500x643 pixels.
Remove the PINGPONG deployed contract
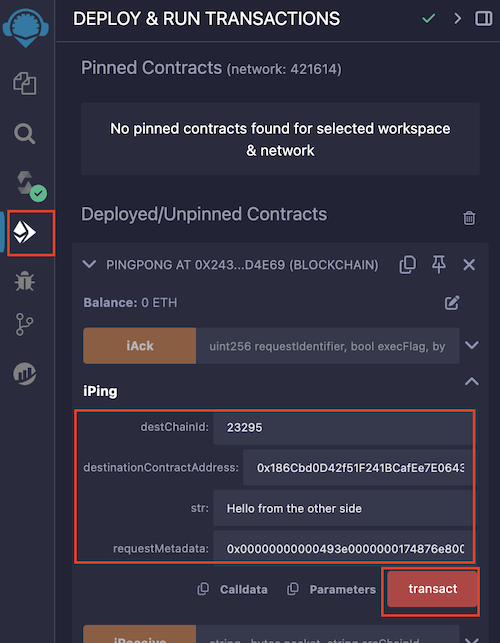(469, 265)
